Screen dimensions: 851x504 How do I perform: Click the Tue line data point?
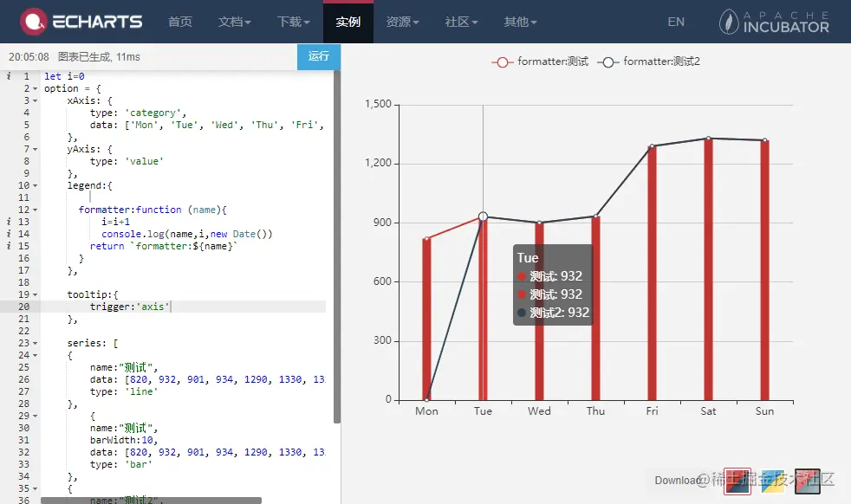[x=483, y=216]
